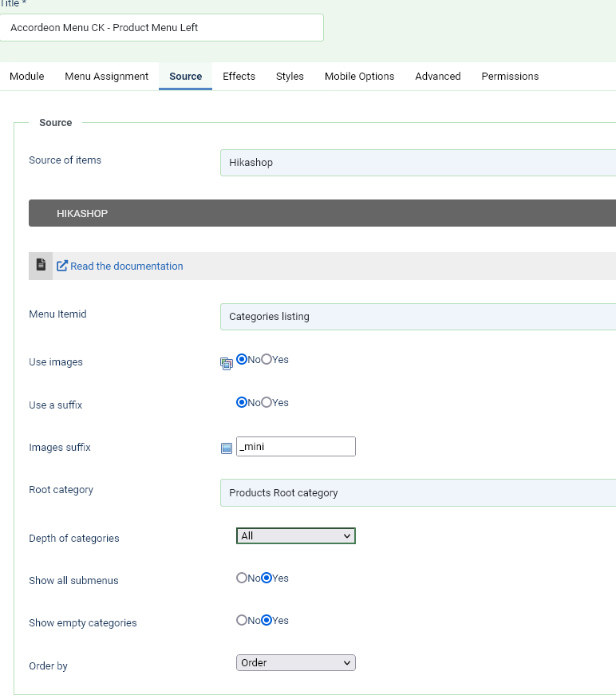This screenshot has width=616, height=699.
Task: Open the Root category selector
Action: 417,493
